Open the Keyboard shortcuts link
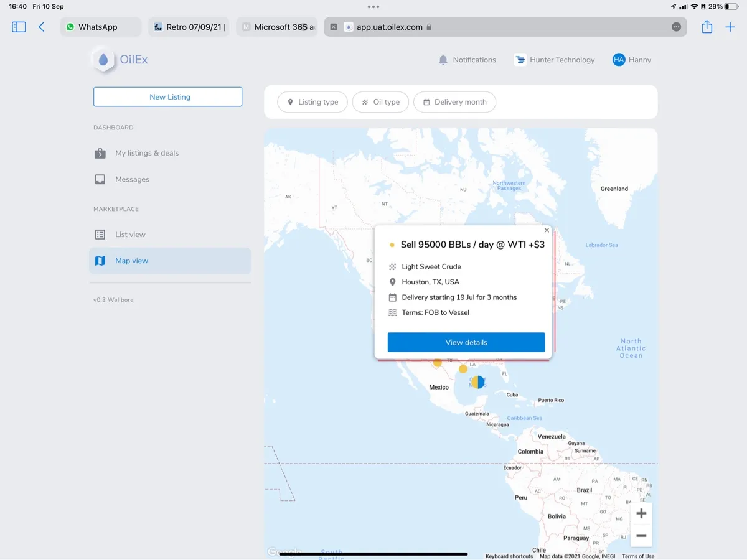Image resolution: width=747 pixels, height=560 pixels. pos(509,556)
